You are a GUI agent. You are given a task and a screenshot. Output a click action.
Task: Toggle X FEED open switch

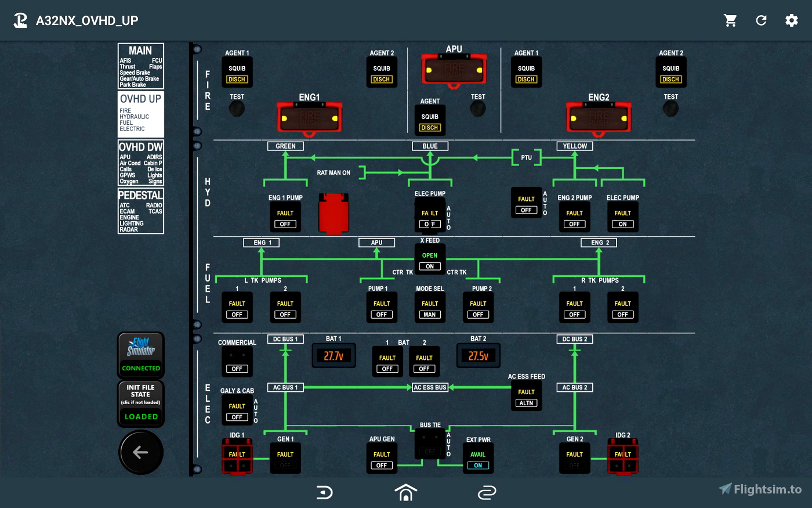click(430, 260)
